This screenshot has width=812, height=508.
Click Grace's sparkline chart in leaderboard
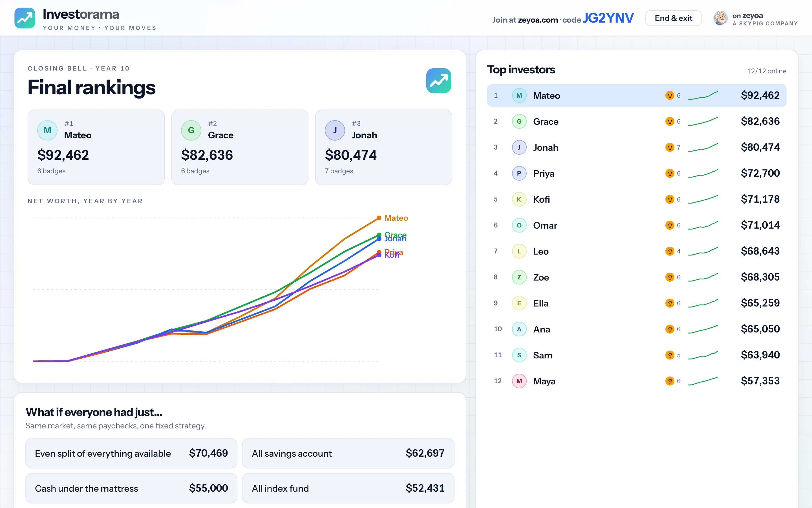[703, 121]
